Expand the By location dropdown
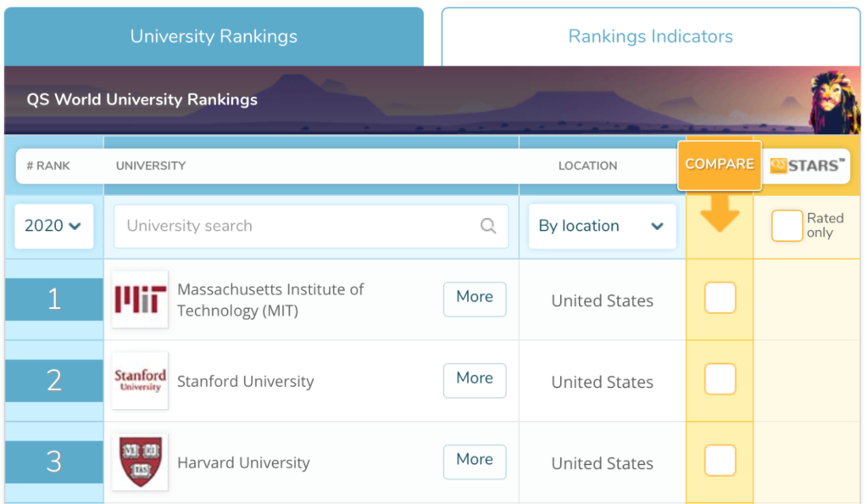Image resolution: width=868 pixels, height=504 pixels. 602,226
